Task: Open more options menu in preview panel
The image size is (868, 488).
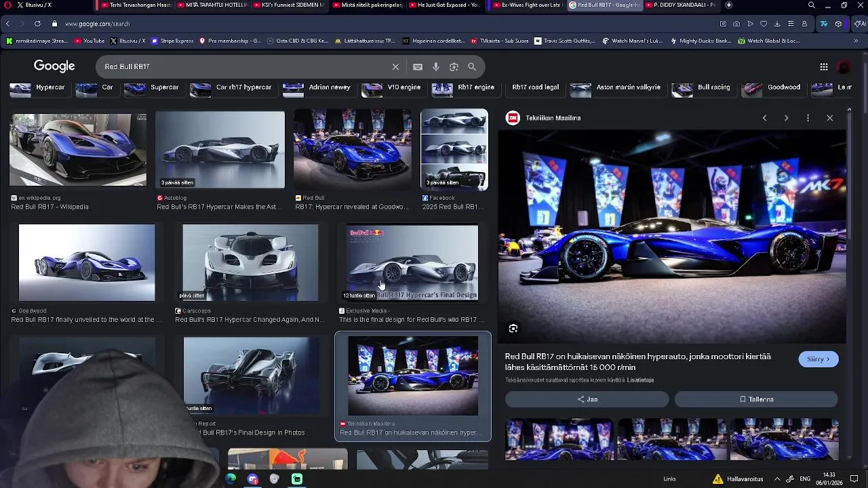Action: (808, 118)
